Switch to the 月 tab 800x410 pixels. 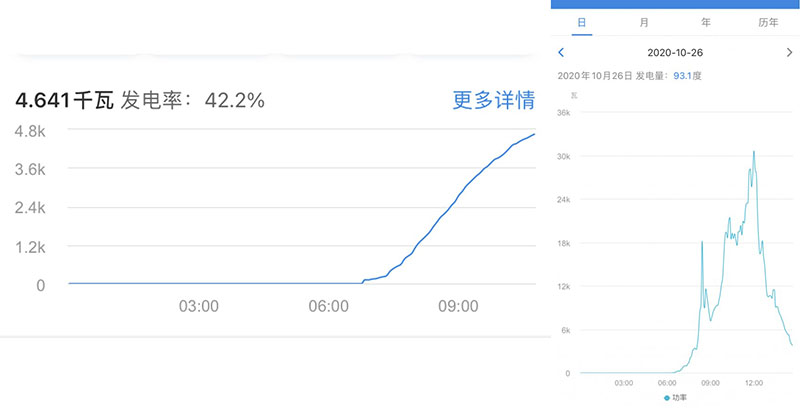pos(642,22)
